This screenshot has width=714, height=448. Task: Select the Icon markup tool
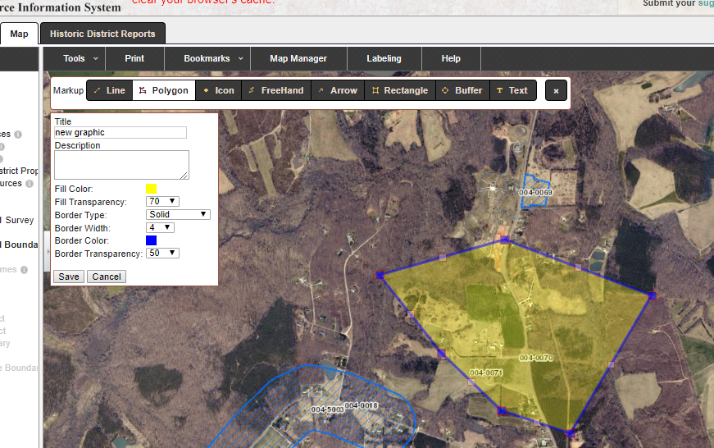[x=219, y=91]
